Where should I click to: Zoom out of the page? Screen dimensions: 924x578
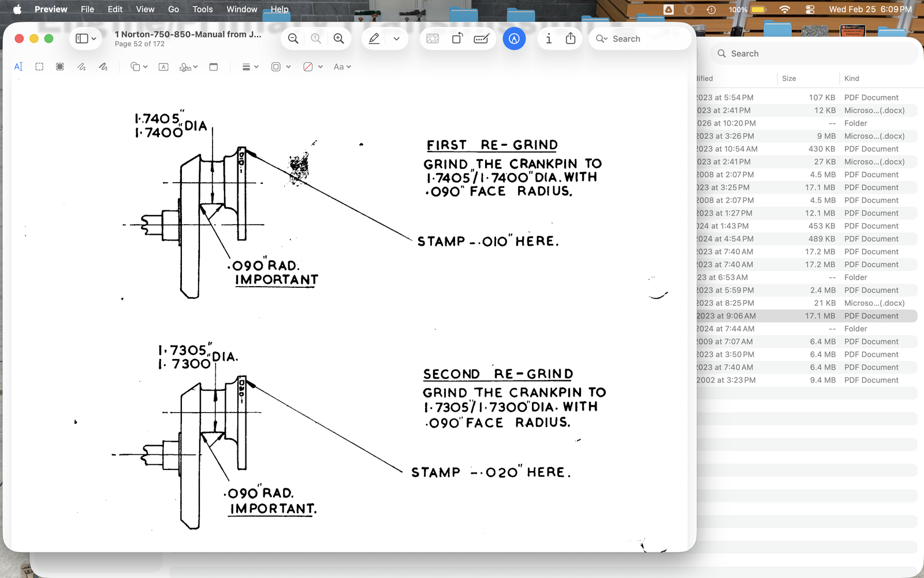click(293, 38)
